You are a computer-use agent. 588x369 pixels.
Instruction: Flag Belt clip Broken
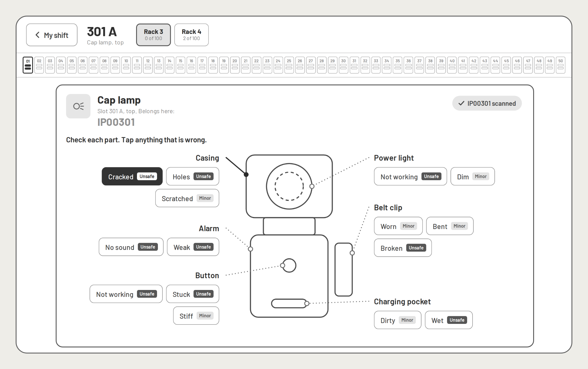click(x=403, y=248)
